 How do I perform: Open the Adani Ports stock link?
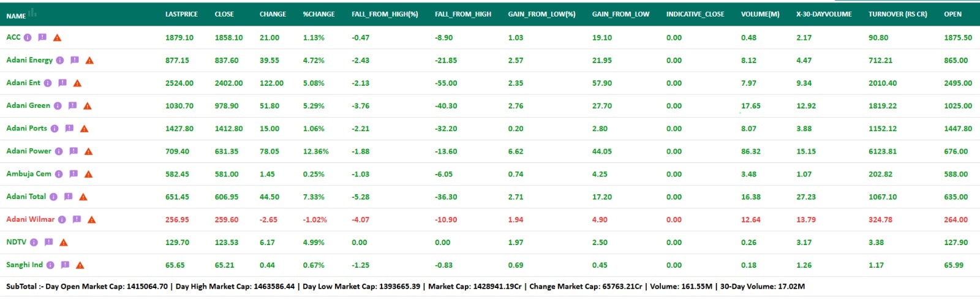click(26, 128)
